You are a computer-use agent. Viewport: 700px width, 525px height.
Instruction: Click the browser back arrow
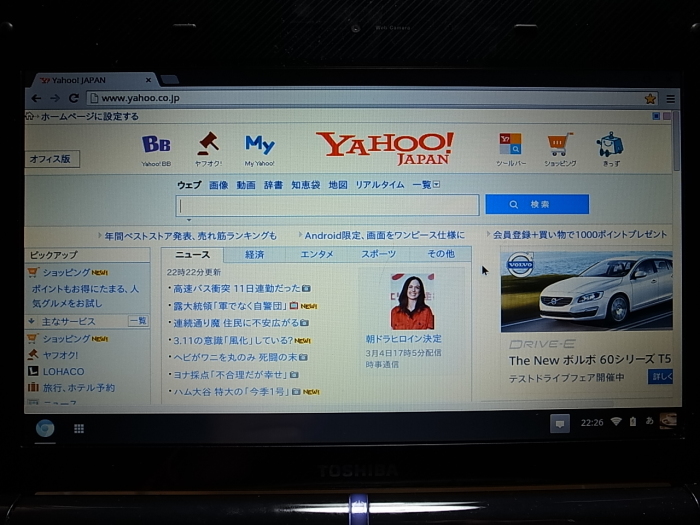pos(37,98)
